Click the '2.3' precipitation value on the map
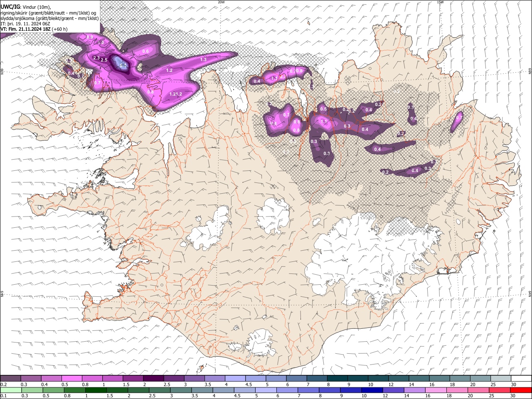 click(96, 58)
